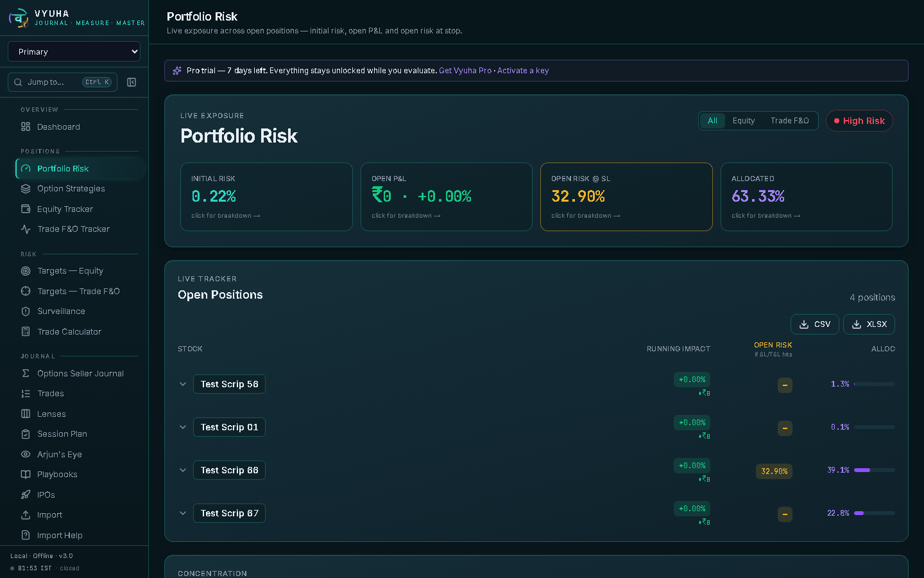Screen dimensions: 924x578
Task: Click the 32.90% open risk badge
Action: coord(774,471)
